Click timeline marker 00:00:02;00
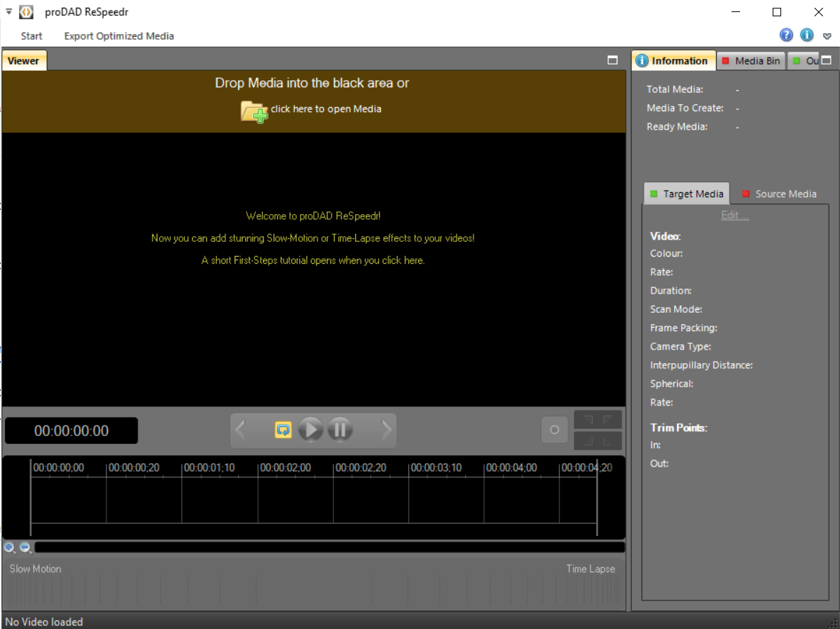The height and width of the screenshot is (629, 840). click(286, 468)
